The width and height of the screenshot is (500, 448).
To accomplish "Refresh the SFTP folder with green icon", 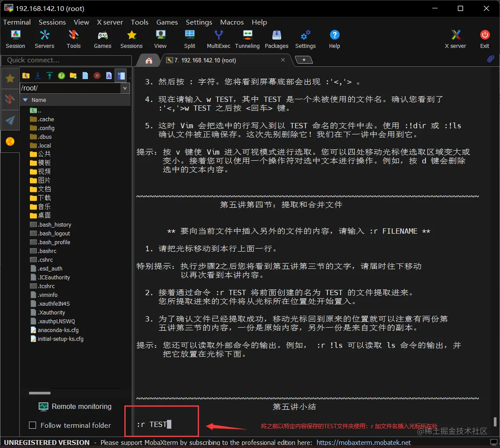I will 61,76.
